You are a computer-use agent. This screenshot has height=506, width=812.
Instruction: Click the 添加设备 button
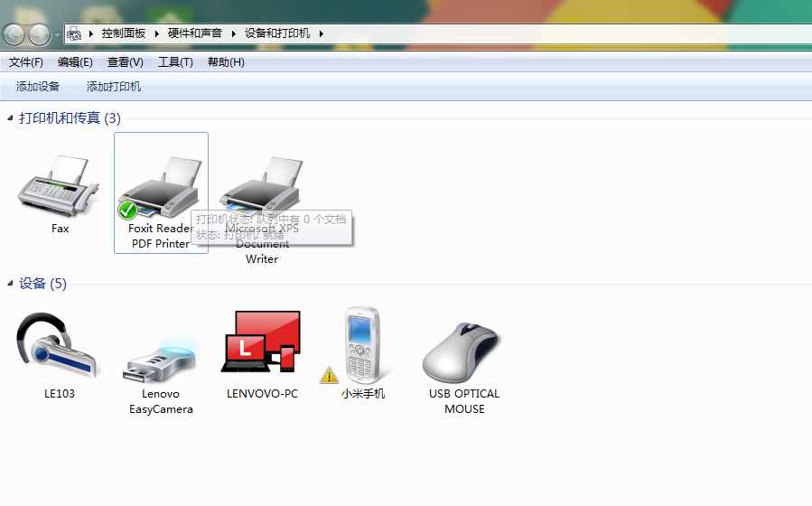(38, 87)
